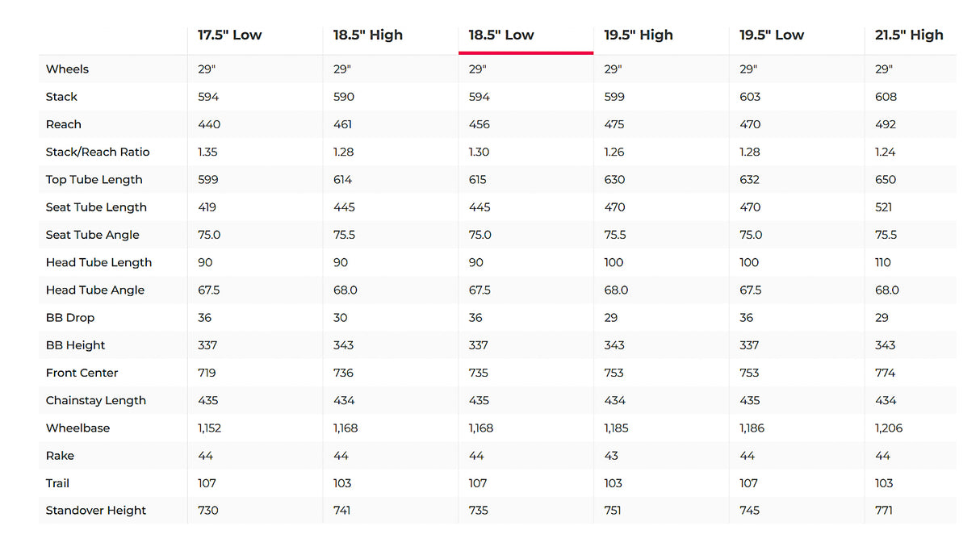Image resolution: width=980 pixels, height=551 pixels.
Task: Click the Wheelbase value 1,206
Action: 889,428
